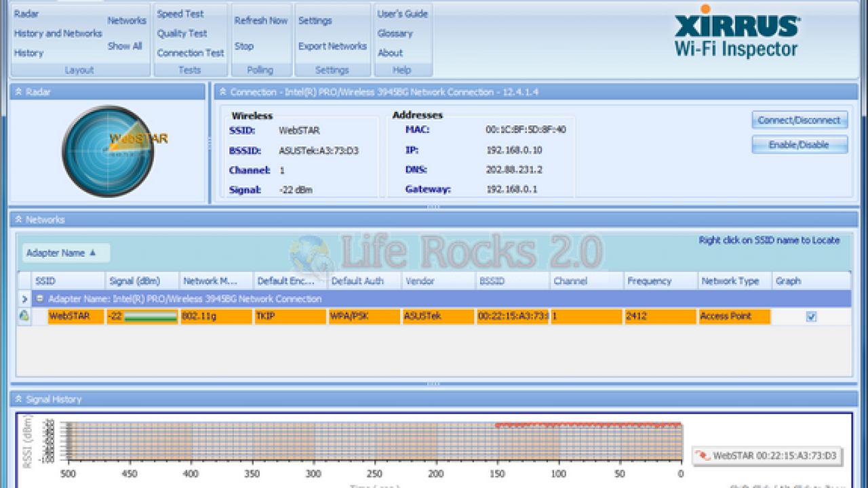This screenshot has height=488, width=868.
Task: Click the 00:22:15:A3:73 BSSID cell
Action: [512, 317]
